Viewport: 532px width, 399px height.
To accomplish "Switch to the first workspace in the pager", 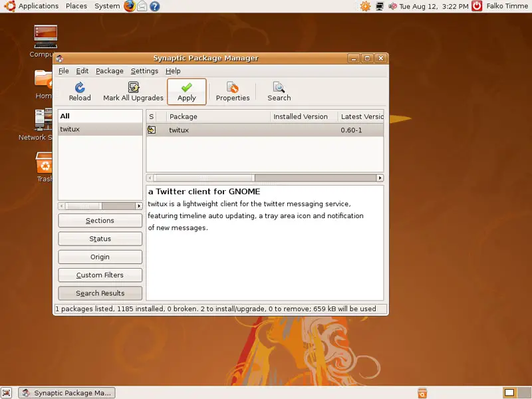I will (509, 393).
